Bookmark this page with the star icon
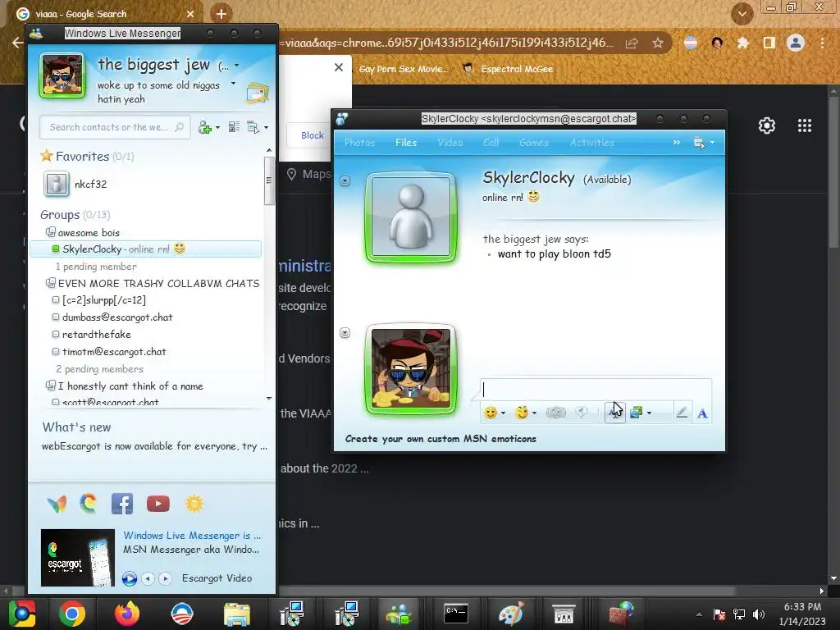The height and width of the screenshot is (630, 840). 658,43
